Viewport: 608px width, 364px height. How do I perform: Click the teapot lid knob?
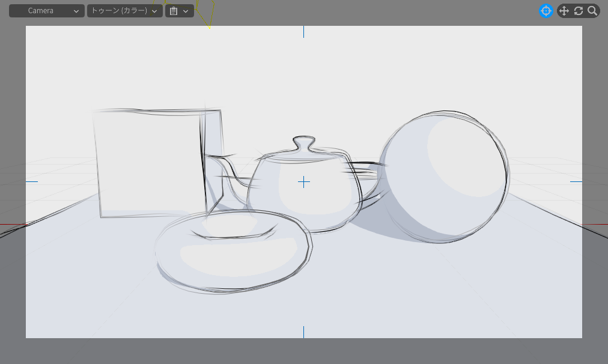[x=305, y=144]
